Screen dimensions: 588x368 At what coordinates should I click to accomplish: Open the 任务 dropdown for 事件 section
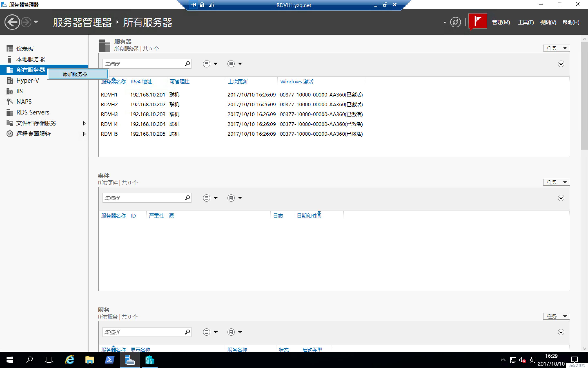tap(556, 182)
